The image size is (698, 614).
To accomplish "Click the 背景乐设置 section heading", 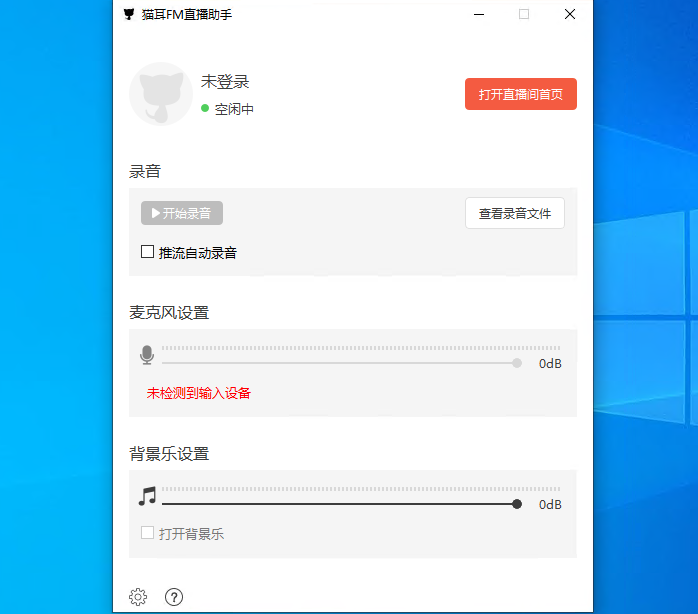I will (169, 454).
